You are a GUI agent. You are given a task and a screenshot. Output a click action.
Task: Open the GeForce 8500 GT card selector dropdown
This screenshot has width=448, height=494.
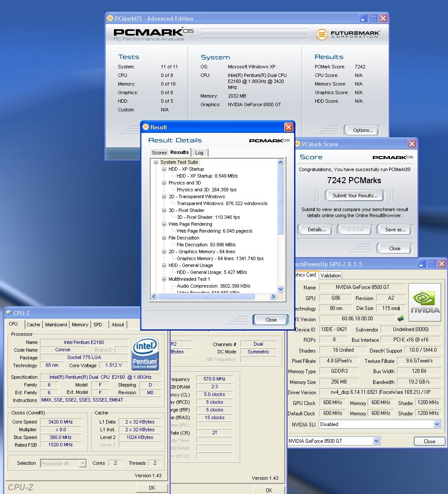click(x=376, y=441)
